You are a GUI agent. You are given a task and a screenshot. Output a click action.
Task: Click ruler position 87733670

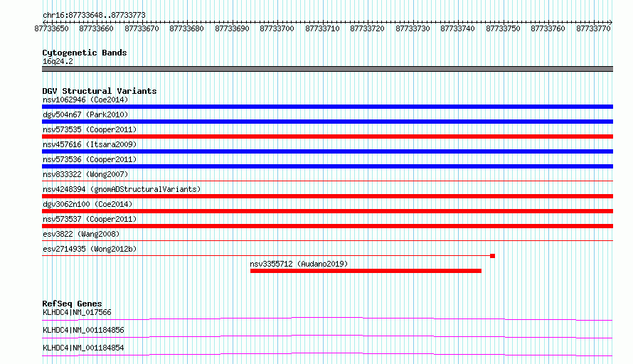click(142, 28)
